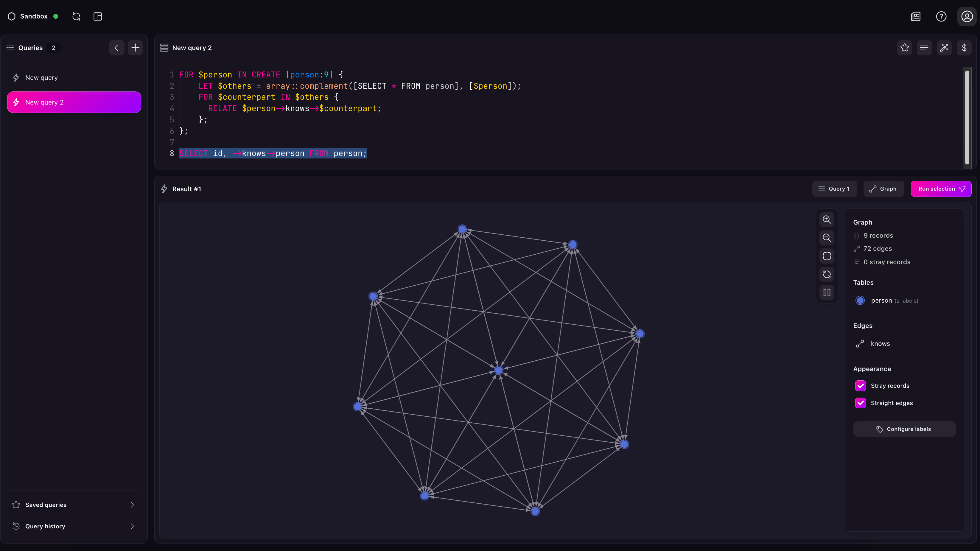
Task: Switch to the New query 2 tab
Action: click(74, 102)
